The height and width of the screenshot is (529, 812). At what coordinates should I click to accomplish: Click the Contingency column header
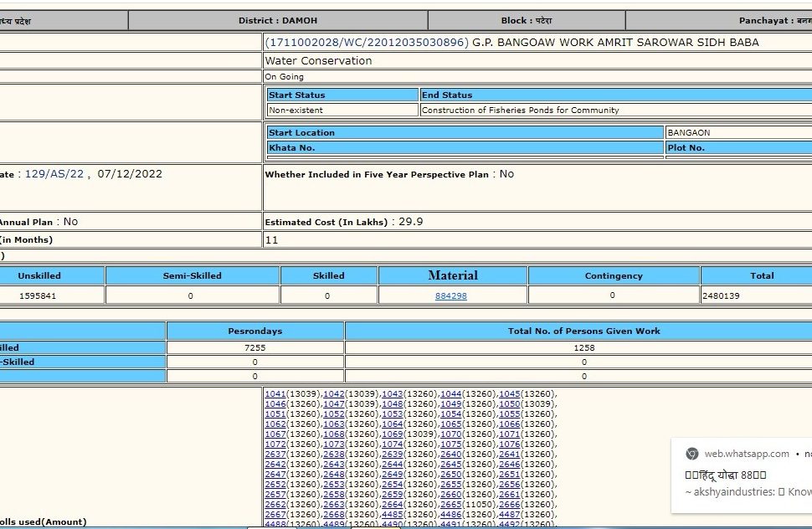click(x=614, y=275)
